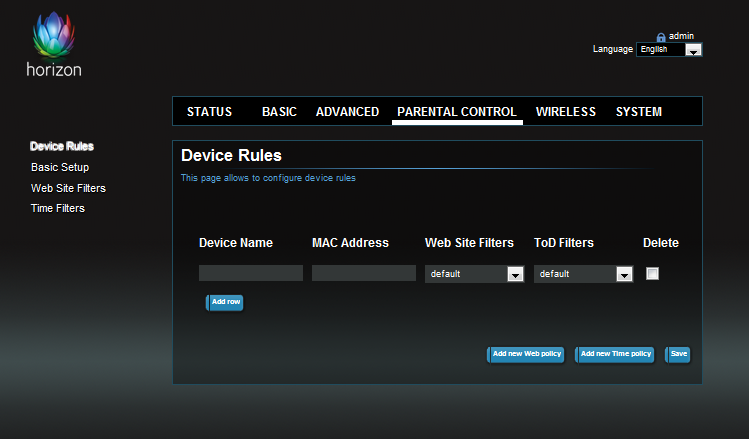749x439 pixels.
Task: Switch to the STATUS tab
Action: click(209, 112)
